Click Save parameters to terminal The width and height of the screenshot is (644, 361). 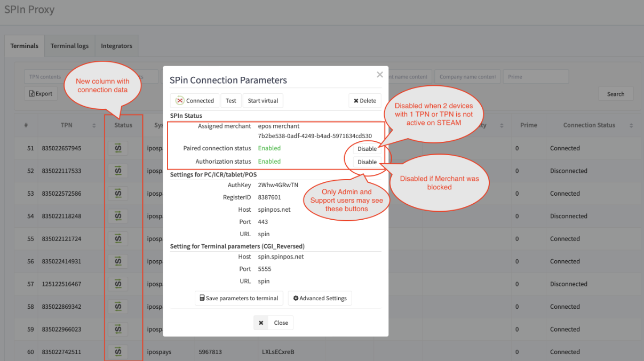pos(238,298)
